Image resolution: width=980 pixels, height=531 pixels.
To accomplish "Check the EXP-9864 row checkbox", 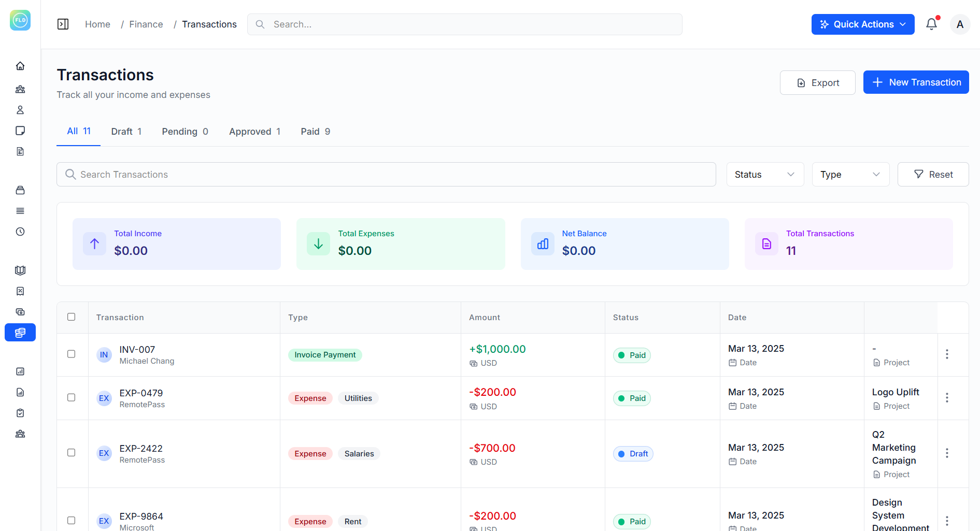I will (72, 521).
